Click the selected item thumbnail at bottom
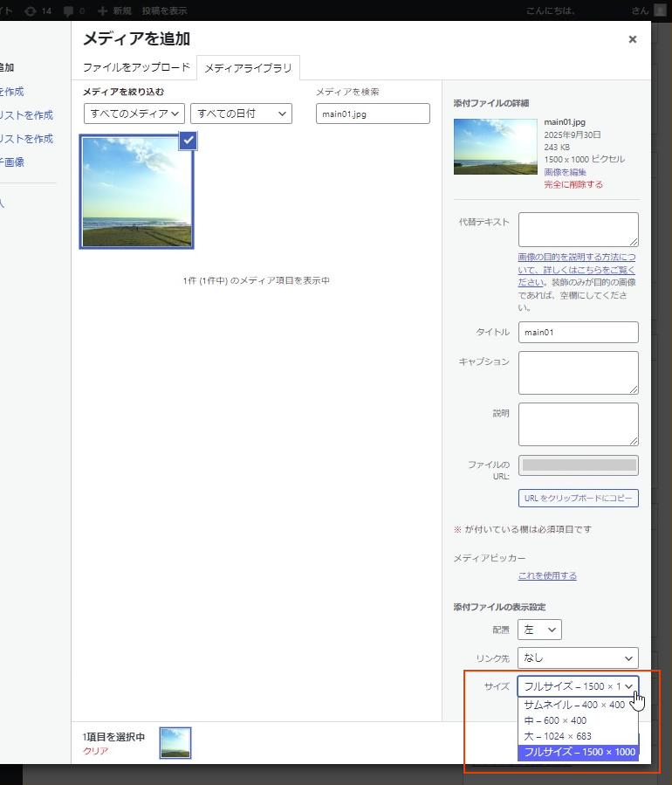Screen dimensions: 672x785 click(x=175, y=742)
